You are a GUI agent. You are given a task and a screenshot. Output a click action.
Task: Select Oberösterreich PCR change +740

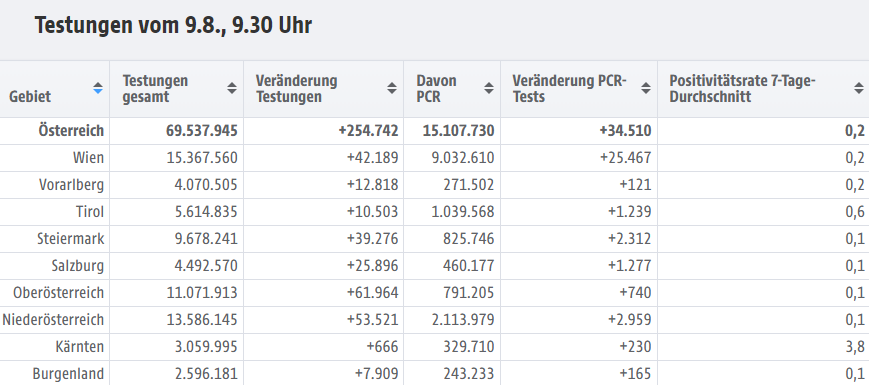click(x=635, y=293)
